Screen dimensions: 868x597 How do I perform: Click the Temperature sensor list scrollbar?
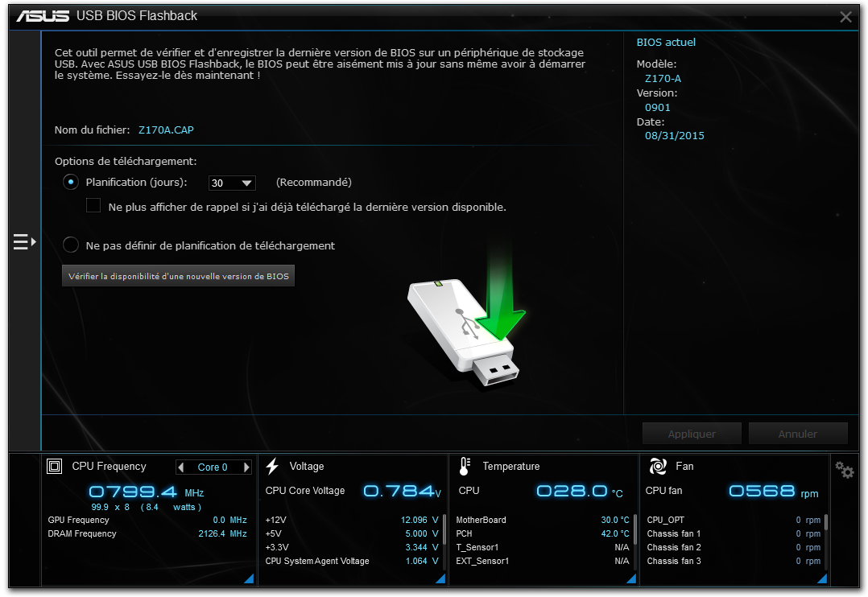click(635, 531)
